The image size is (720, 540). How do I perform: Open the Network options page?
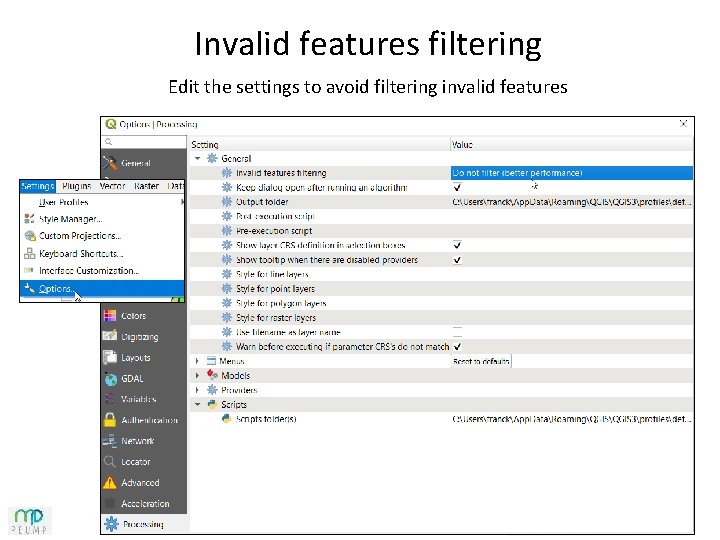(x=137, y=441)
